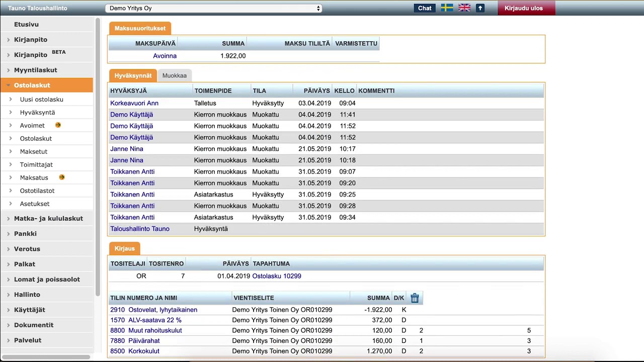Click the 1.922,00 payment sum
The height and width of the screenshot is (362, 644).
click(x=233, y=56)
